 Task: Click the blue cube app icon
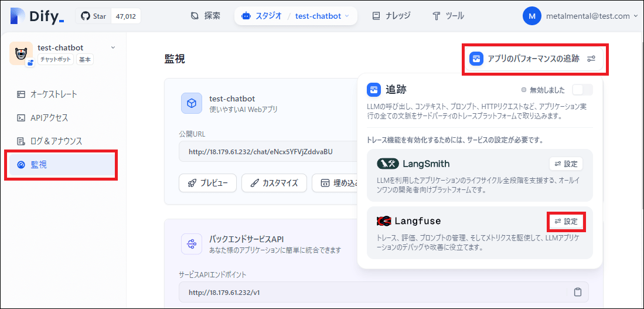point(192,103)
